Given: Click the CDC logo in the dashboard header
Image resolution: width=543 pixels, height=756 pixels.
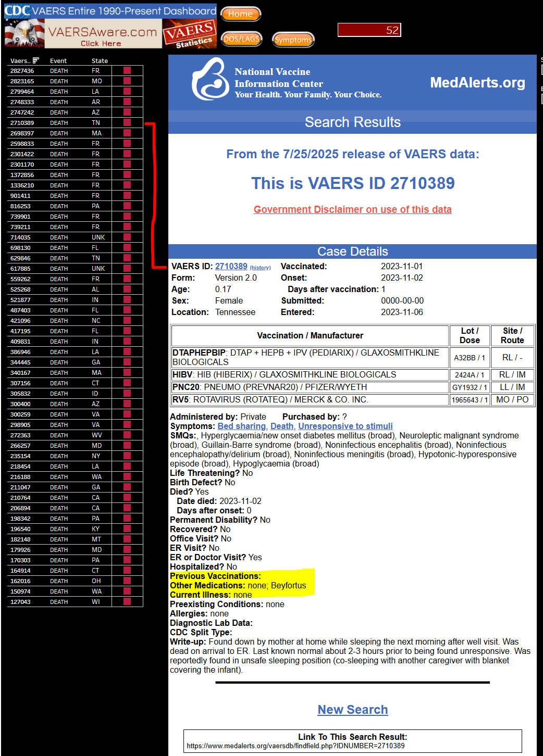Looking at the screenshot, I should point(17,10).
